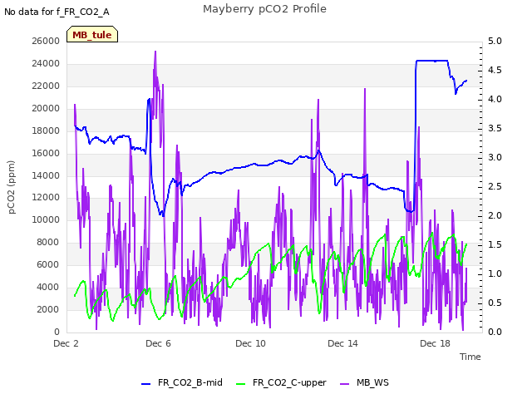Image resolution: width=532 pixels, height=399 pixels.
Task: Click the 6000 left axis label
Action: pos(48,264)
